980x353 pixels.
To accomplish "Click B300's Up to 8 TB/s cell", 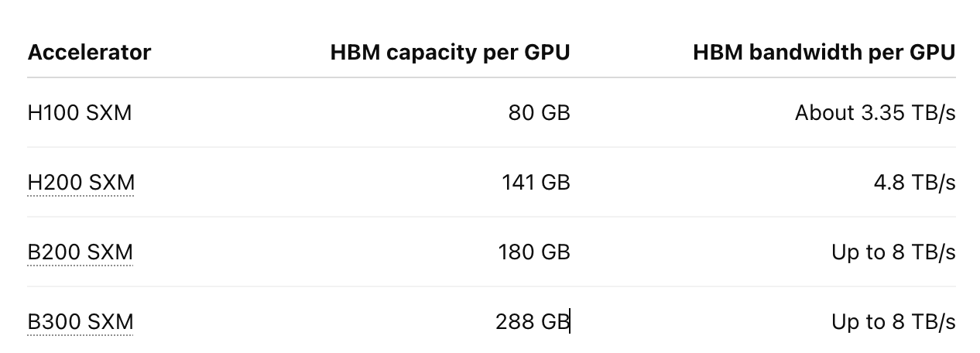I will click(893, 322).
